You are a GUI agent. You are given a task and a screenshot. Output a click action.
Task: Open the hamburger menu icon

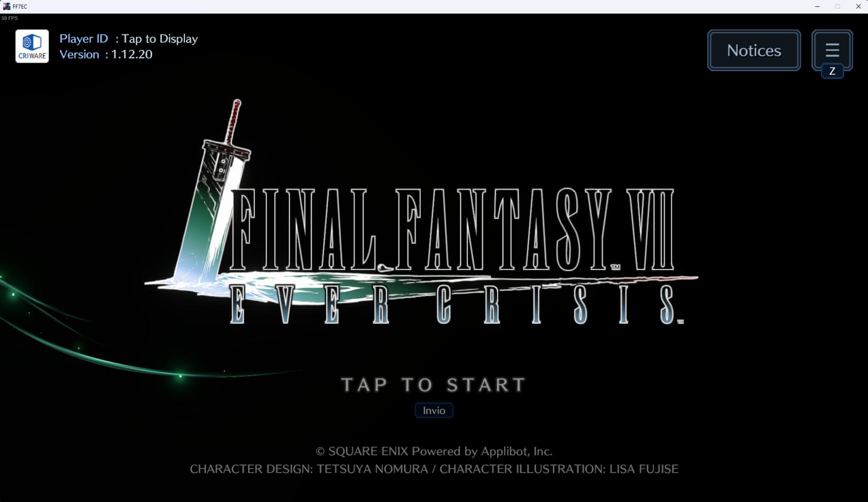coord(832,49)
